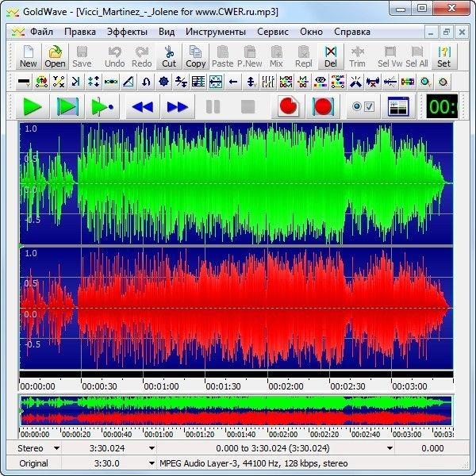Delete selection with the Del icon
Viewport: 476px width, 476px height.
click(x=331, y=55)
